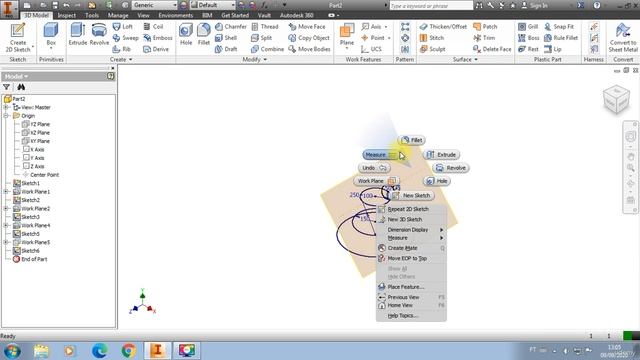This screenshot has height=360, width=640.
Task: Click the Delete Face tool
Action: 492,49
